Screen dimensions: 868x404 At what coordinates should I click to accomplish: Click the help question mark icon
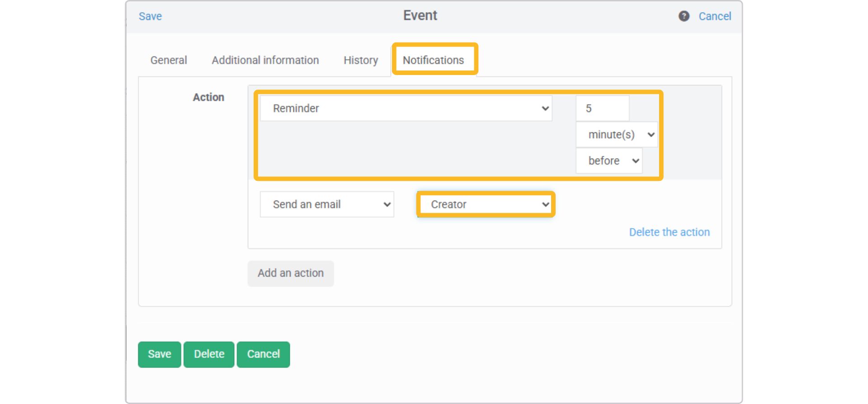point(684,16)
